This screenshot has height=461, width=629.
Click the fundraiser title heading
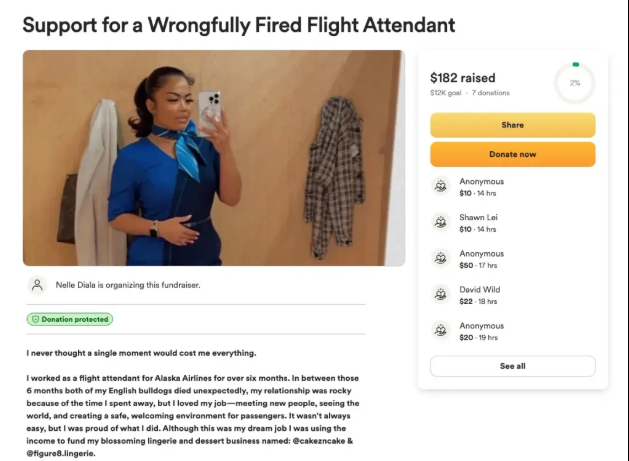pos(239,23)
